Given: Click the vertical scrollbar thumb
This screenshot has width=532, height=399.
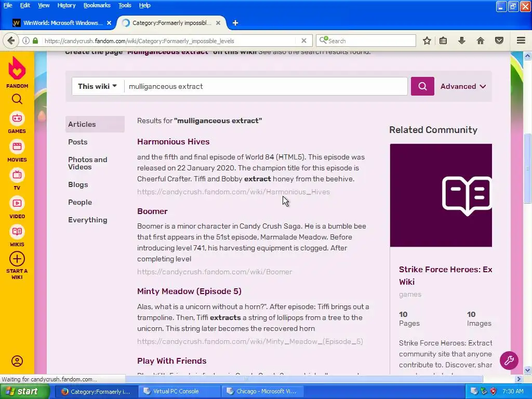Looking at the screenshot, I should click(528, 169).
